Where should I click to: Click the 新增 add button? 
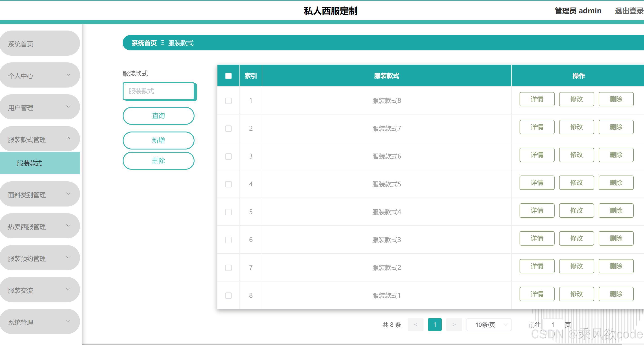(x=158, y=140)
